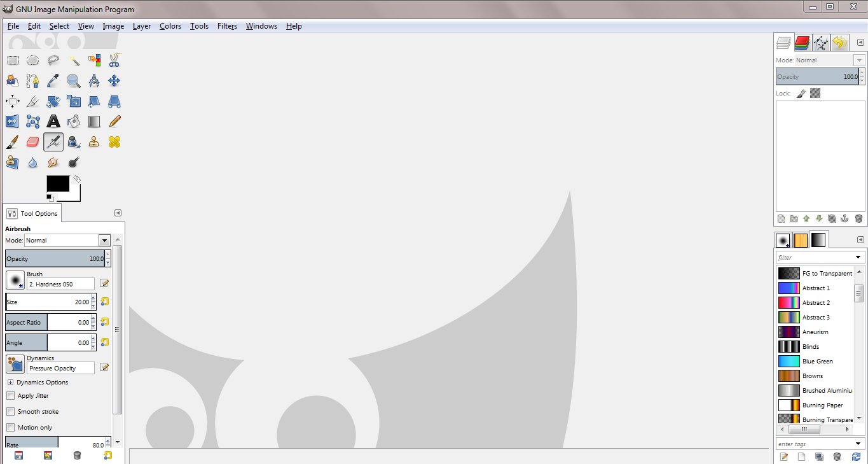The height and width of the screenshot is (464, 868).
Task: Open the gradient filter dropdown
Action: pyautogui.click(x=859, y=258)
